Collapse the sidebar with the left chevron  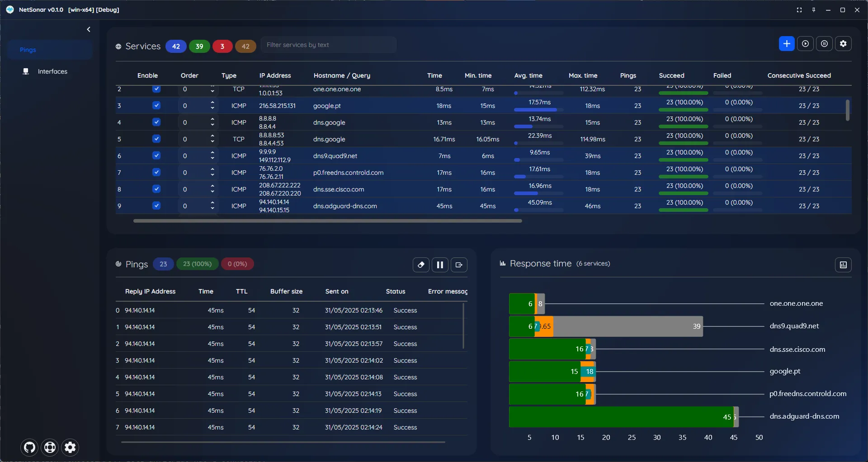89,29
